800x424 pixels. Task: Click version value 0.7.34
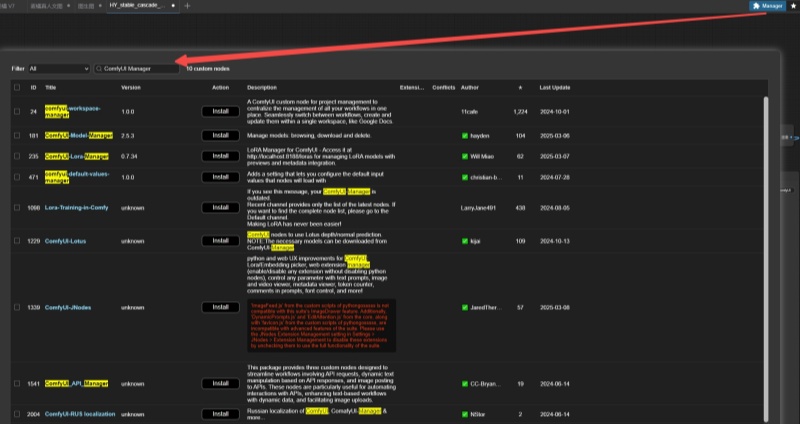(129, 156)
